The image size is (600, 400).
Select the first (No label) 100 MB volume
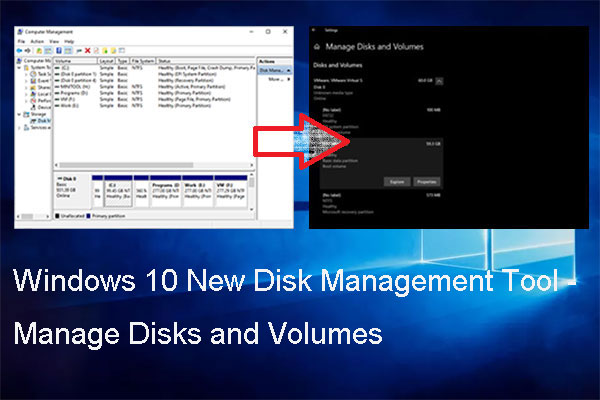[x=381, y=120]
